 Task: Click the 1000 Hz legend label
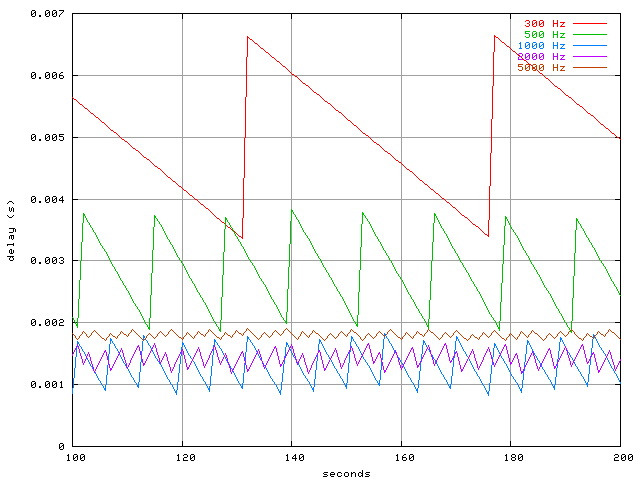pyautogui.click(x=541, y=46)
